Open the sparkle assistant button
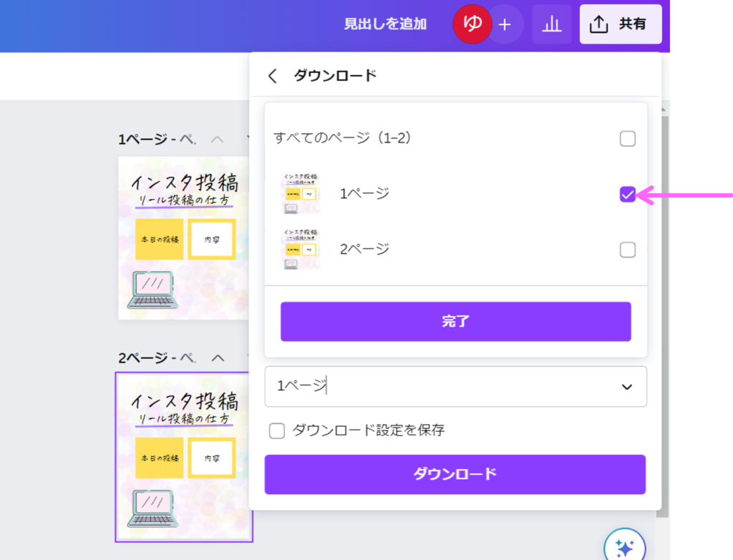733x560 pixels. 624,548
